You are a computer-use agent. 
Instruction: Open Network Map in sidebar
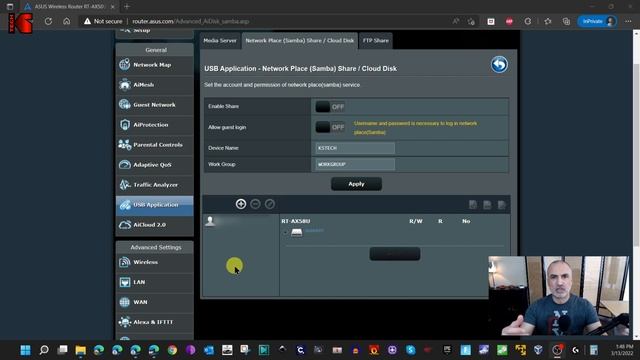(x=154, y=65)
